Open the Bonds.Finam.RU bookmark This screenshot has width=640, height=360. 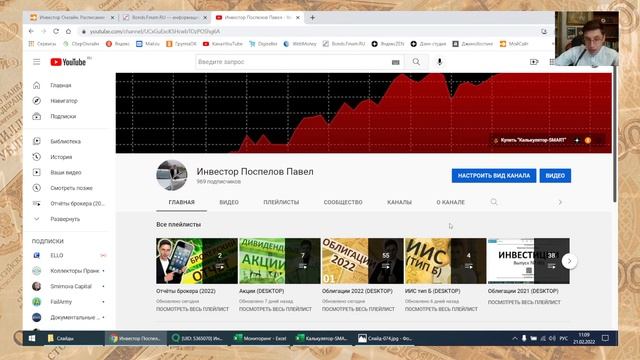coord(344,44)
